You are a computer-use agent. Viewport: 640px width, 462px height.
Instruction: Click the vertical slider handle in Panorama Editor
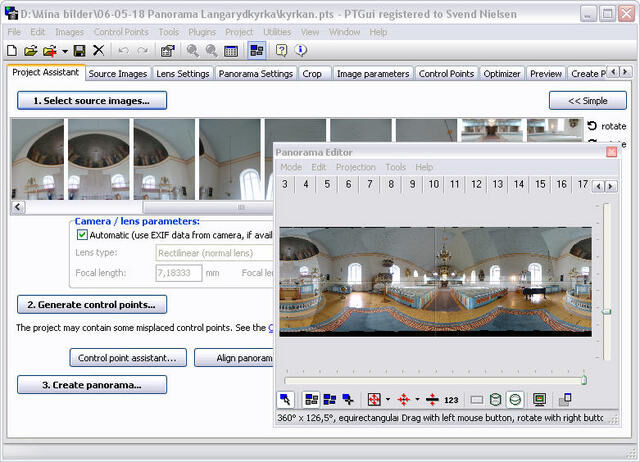(605, 311)
